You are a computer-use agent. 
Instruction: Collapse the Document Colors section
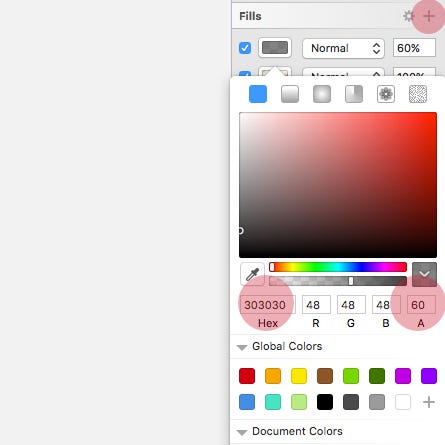(242, 432)
